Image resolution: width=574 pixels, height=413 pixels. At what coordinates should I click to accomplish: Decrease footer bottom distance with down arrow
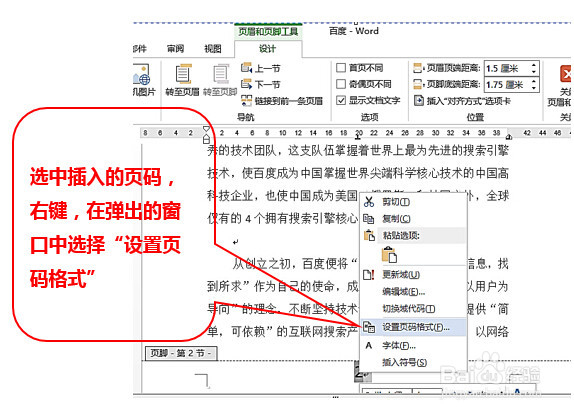534,88
